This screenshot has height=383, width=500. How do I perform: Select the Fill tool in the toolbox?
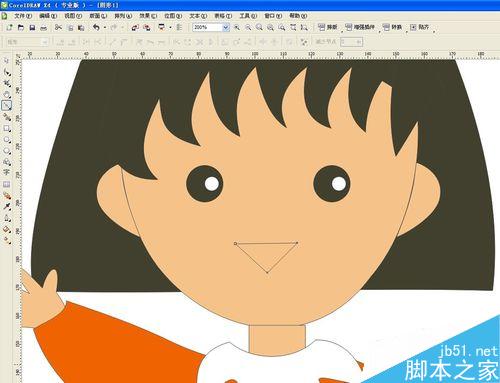pos(7,229)
